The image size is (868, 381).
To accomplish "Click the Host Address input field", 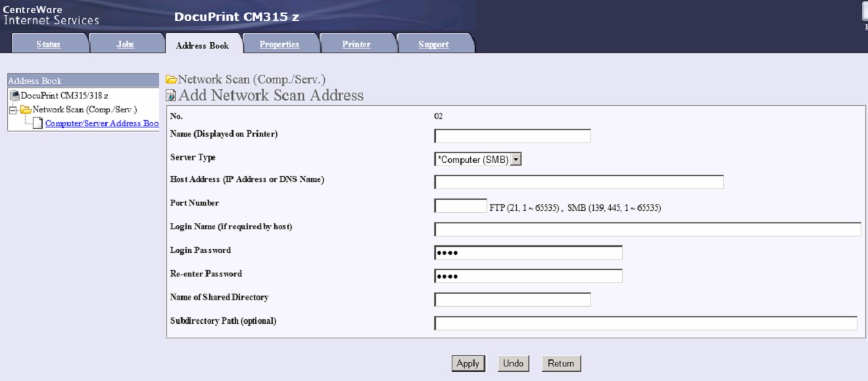I will click(579, 182).
